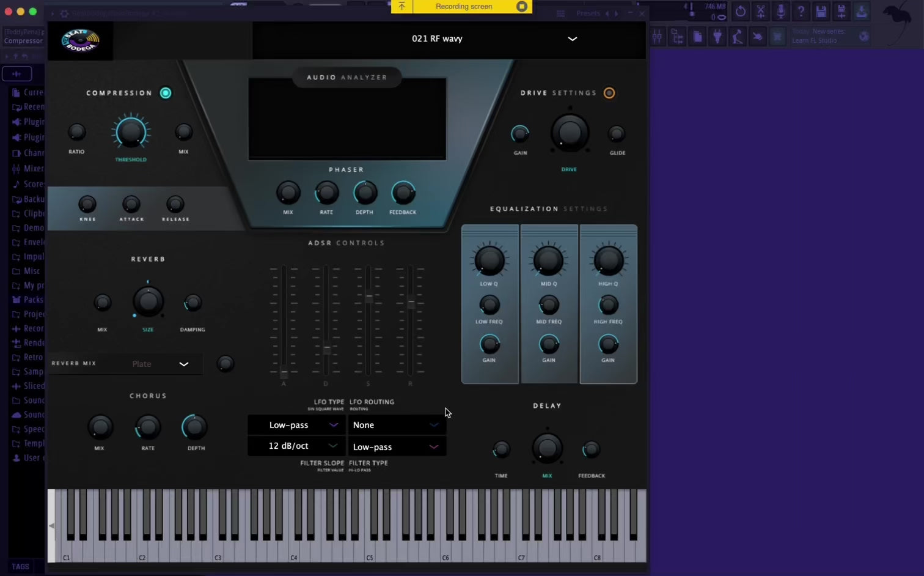
Task: Click the recording bar arrow icon
Action: (x=402, y=6)
